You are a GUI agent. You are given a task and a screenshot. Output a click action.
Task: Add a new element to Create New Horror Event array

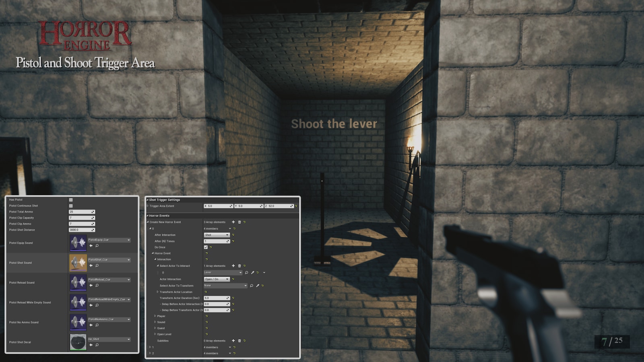tap(233, 222)
